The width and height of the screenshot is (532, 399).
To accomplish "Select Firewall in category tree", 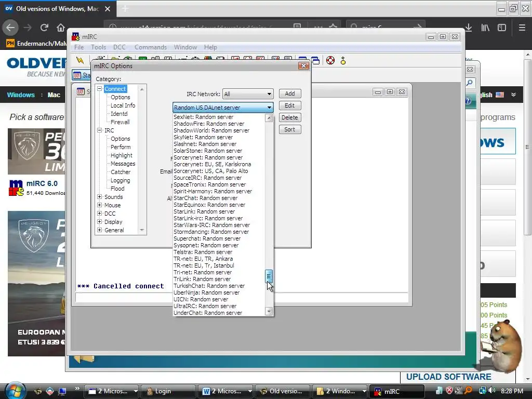I will [x=120, y=122].
